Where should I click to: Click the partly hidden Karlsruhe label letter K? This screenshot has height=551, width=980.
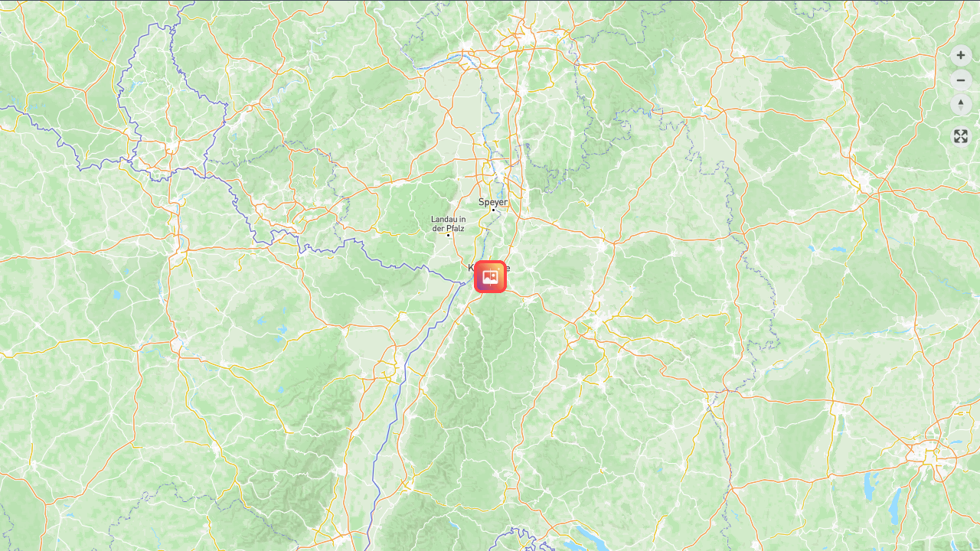tap(471, 268)
